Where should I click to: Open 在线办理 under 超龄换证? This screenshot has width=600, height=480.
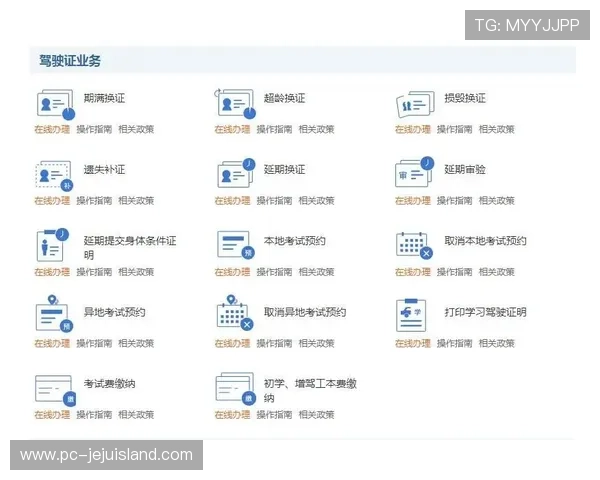(232, 129)
